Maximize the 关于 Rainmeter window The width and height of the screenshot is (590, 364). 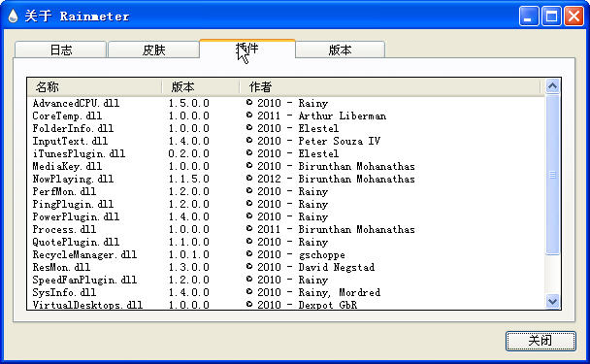(551, 17)
